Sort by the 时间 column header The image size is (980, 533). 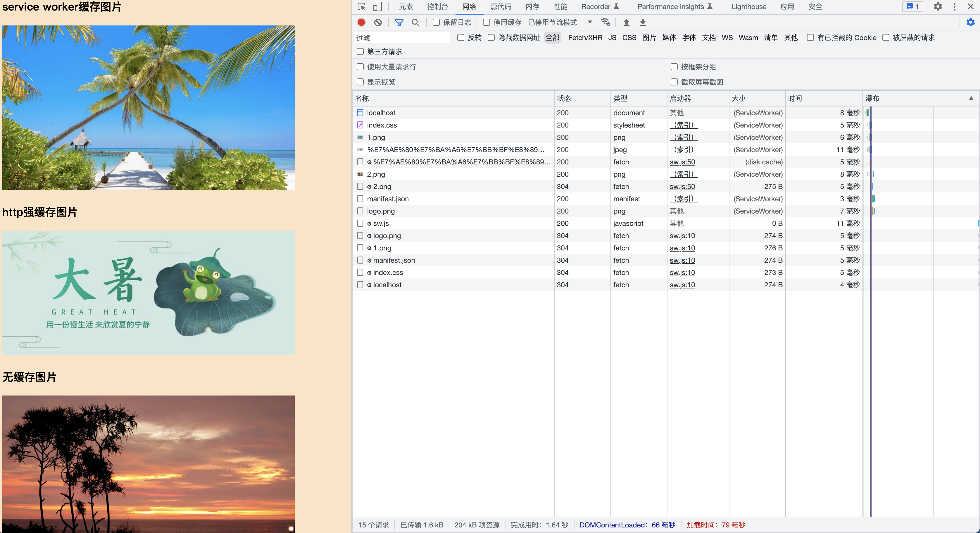(824, 98)
